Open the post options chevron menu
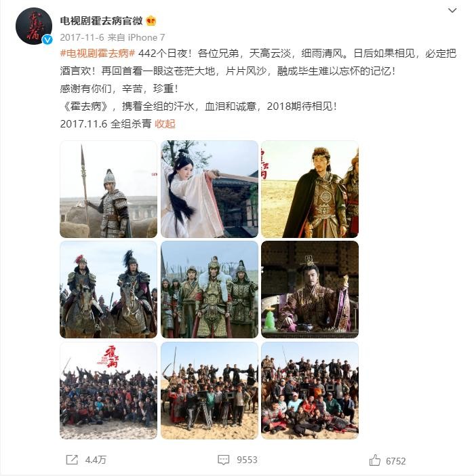474x476 pixels. tap(452, 10)
